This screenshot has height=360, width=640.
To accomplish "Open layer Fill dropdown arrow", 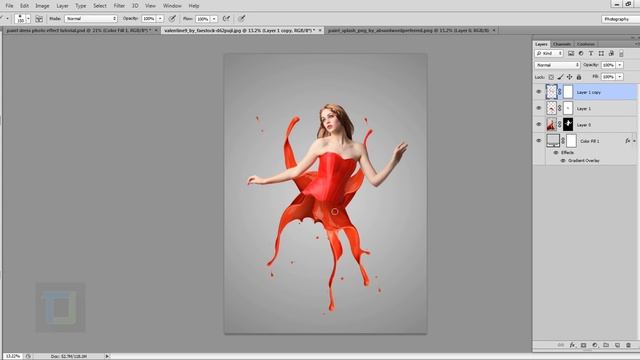I will (620, 77).
